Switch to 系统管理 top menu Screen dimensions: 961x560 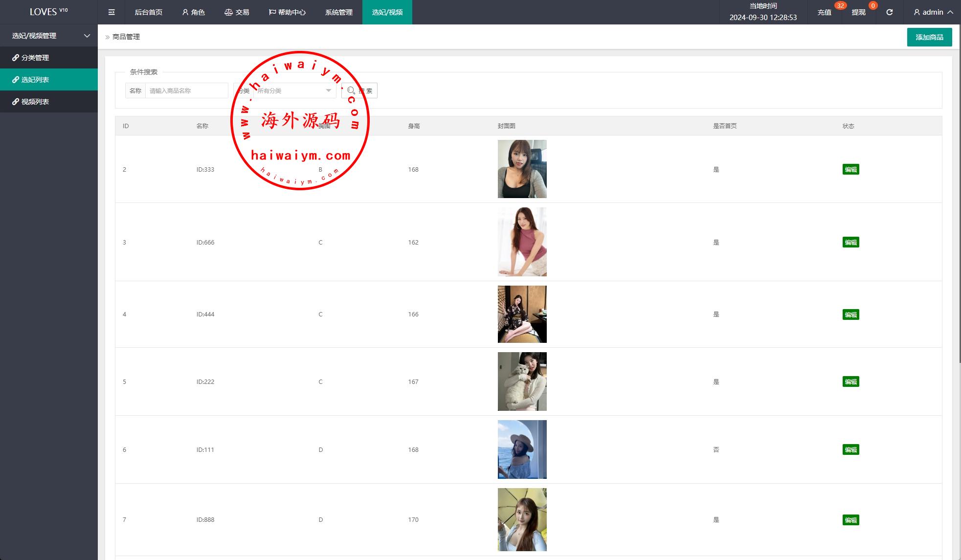(338, 12)
